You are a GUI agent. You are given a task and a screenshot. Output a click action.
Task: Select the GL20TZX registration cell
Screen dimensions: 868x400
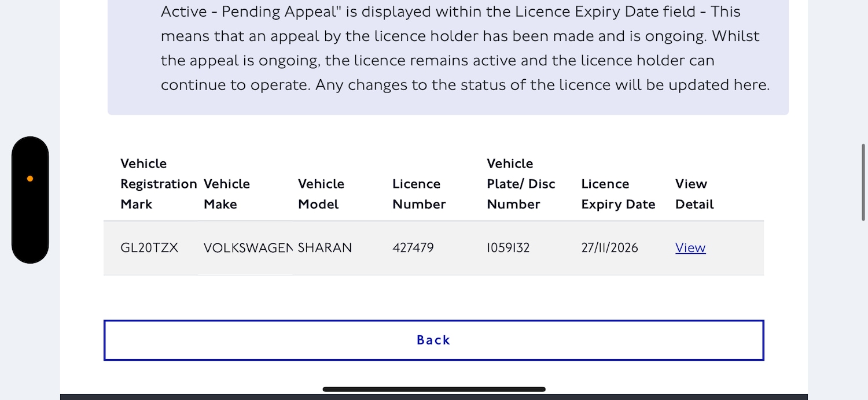[149, 248]
